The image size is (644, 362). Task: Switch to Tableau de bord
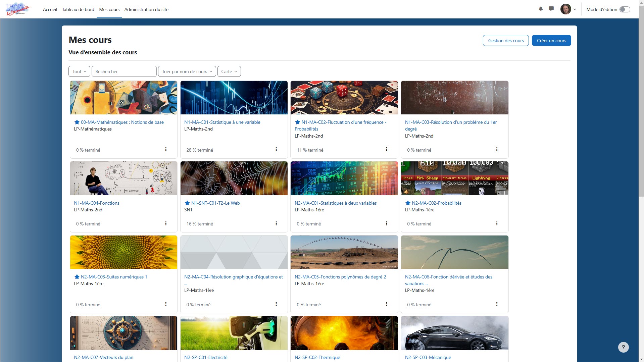(78, 9)
